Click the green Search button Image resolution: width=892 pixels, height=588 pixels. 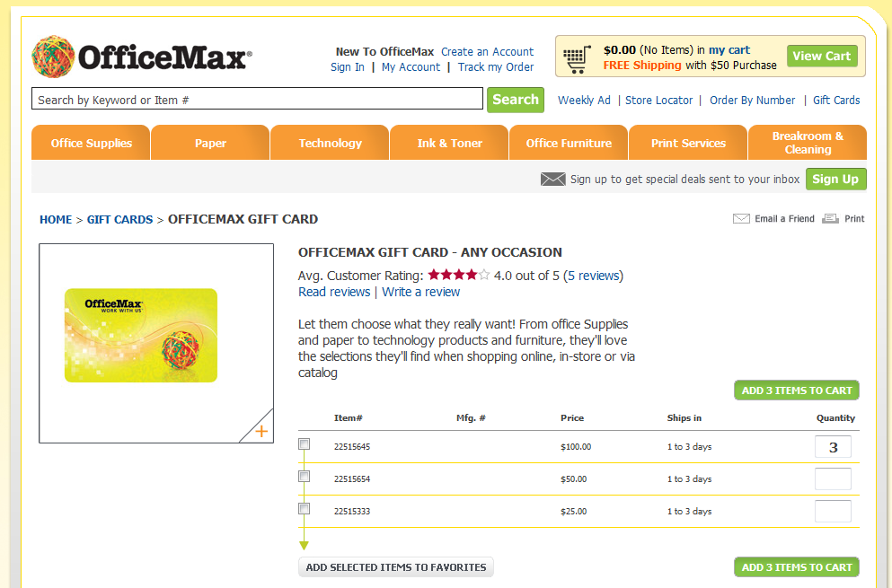click(x=516, y=100)
